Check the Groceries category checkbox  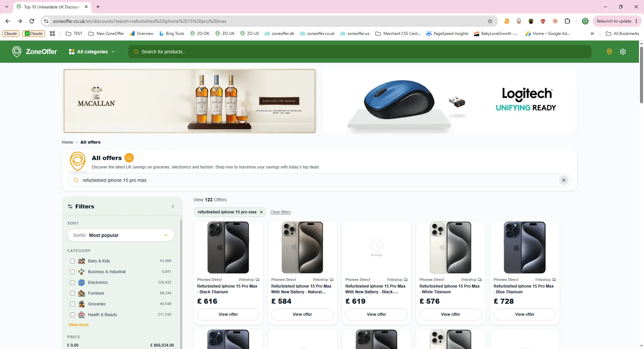(x=72, y=304)
